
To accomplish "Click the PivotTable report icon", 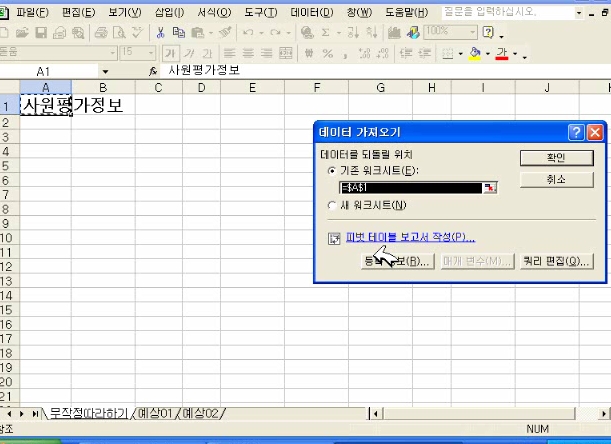I will point(335,238).
